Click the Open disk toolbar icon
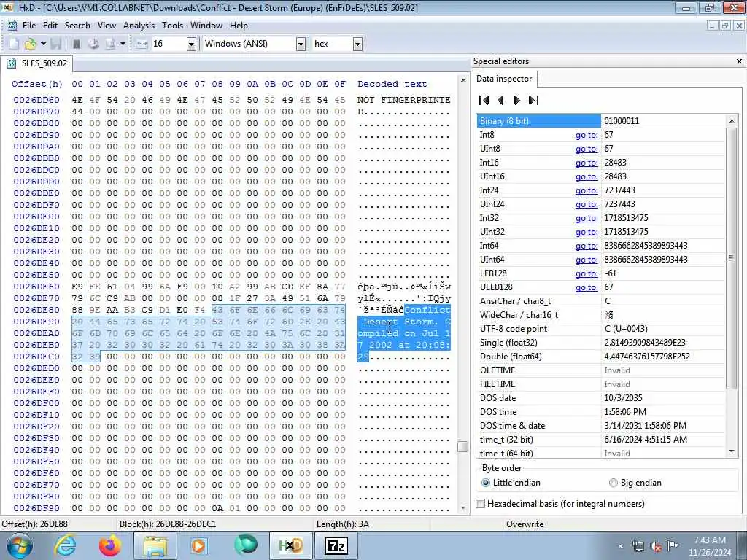Image resolution: width=747 pixels, height=560 pixels. tap(93, 44)
